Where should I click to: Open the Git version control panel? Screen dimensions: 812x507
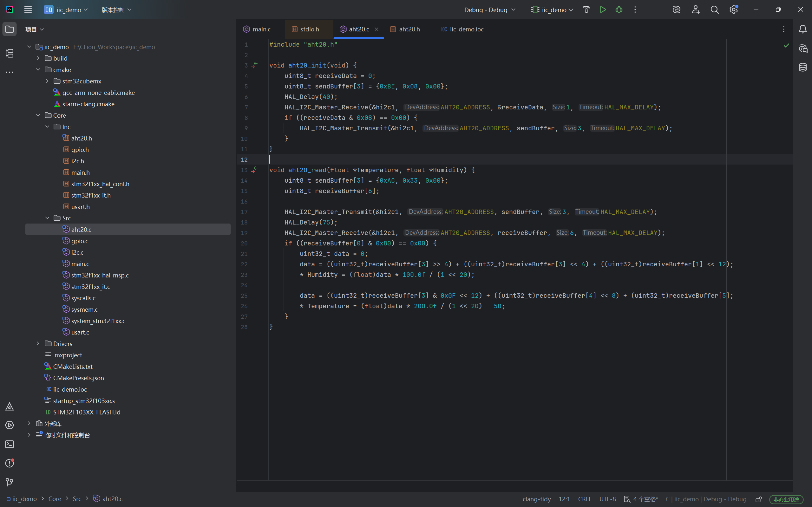click(10, 482)
